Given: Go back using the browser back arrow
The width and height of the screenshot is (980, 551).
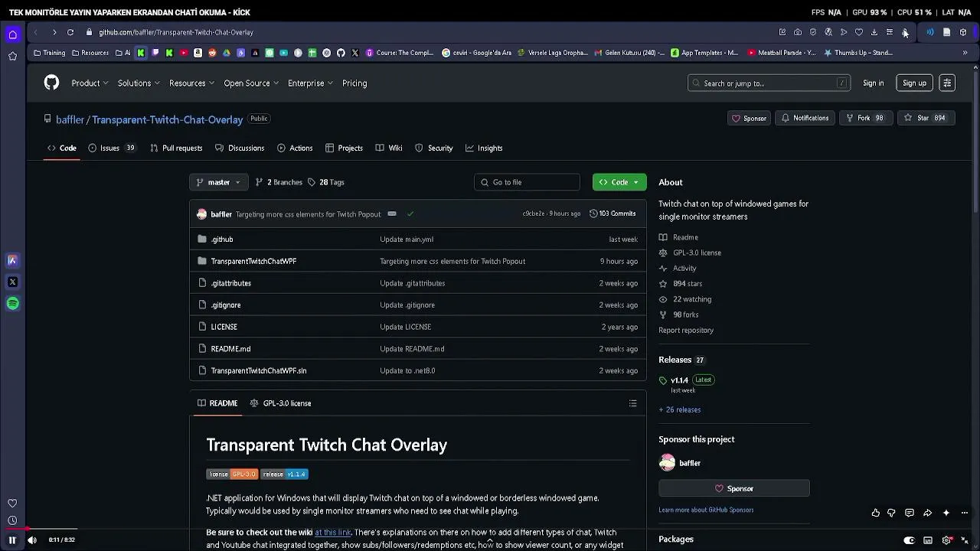Looking at the screenshot, I should coord(35,32).
